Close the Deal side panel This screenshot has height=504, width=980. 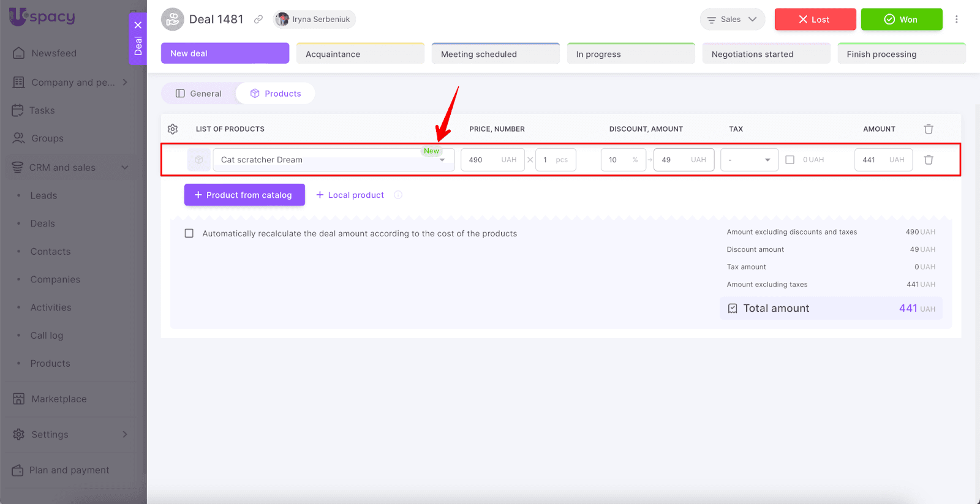138,25
